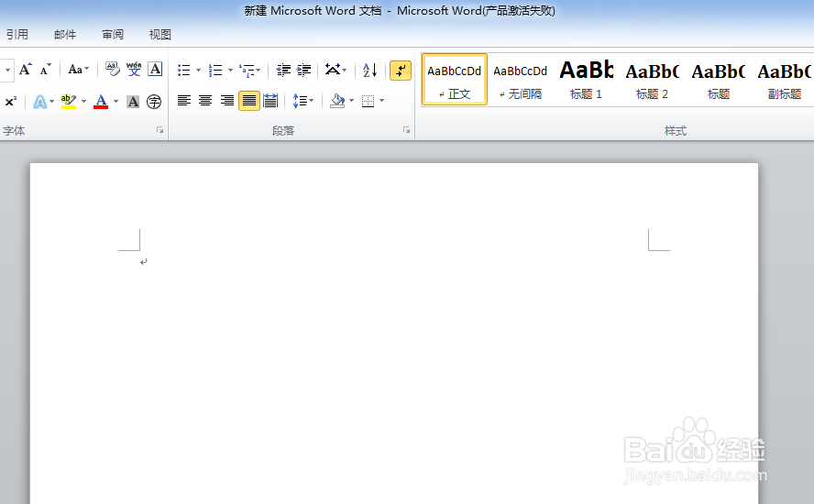
Task: Apply numbered list formatting
Action: [x=215, y=70]
